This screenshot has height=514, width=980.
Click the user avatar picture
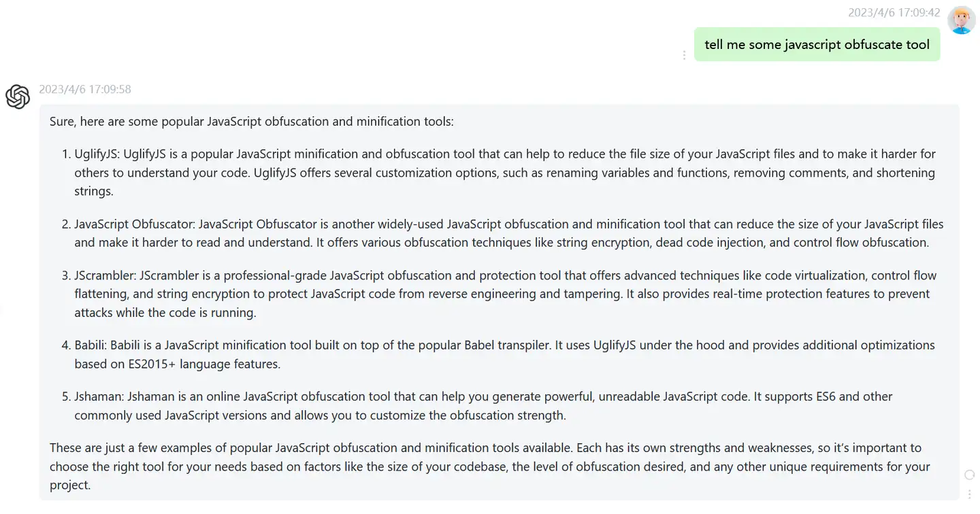tap(962, 20)
